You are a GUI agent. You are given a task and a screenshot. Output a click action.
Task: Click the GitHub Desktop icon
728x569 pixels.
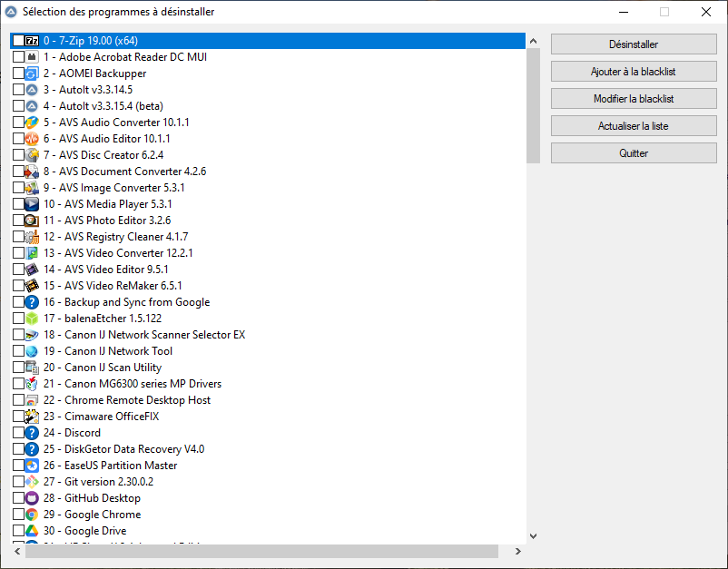click(32, 498)
